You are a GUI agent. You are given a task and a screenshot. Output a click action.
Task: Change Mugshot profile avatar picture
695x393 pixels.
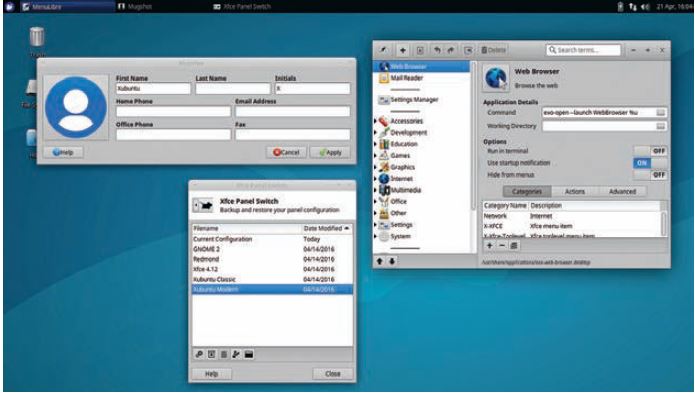(76, 107)
